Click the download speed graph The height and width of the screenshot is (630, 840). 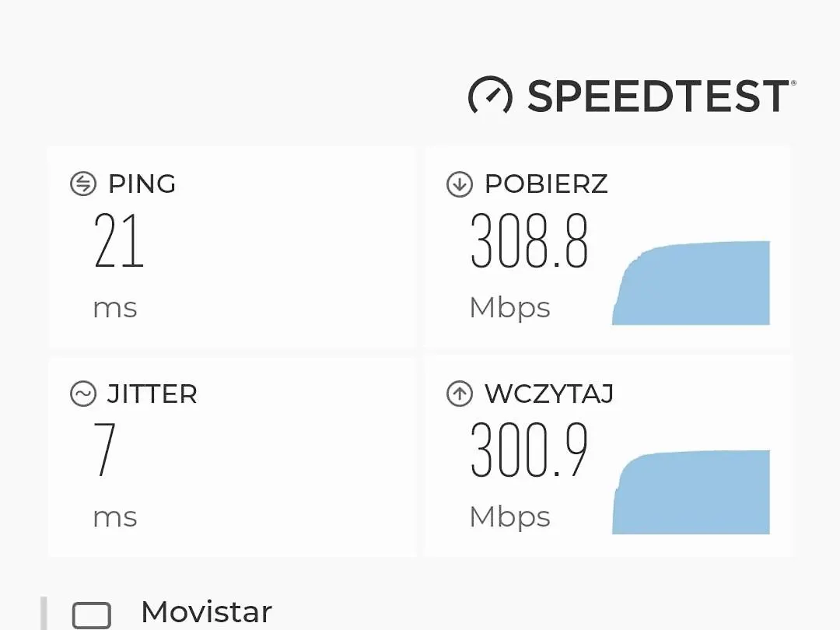(x=691, y=283)
